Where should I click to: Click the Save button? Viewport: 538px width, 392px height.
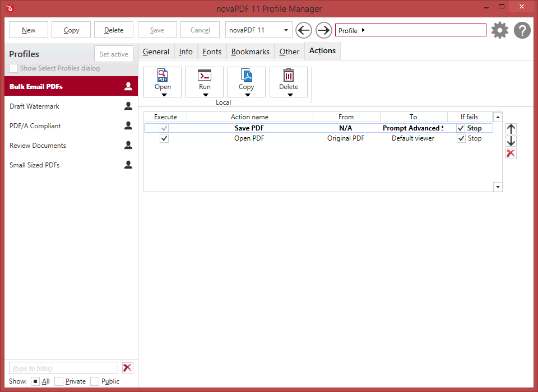157,30
